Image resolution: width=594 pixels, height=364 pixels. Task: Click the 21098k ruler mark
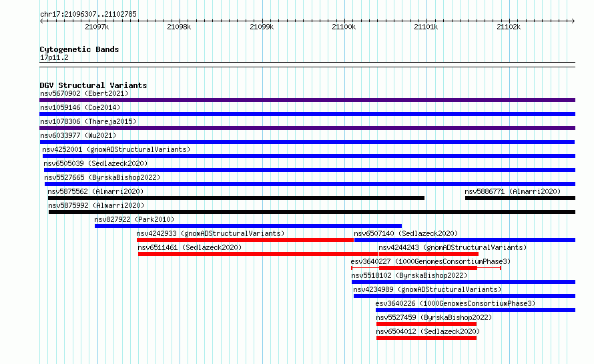click(179, 27)
